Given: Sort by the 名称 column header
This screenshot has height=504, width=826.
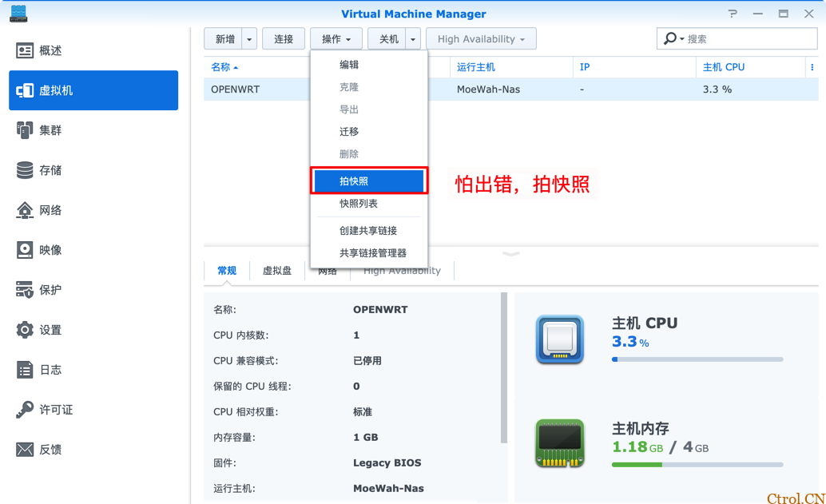Looking at the screenshot, I should click(224, 67).
